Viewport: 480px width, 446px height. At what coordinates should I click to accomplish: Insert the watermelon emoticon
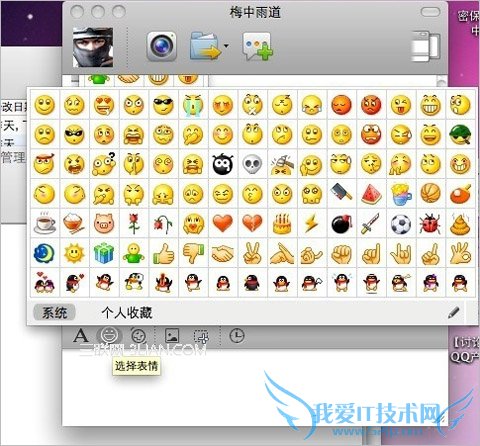[x=371, y=194]
